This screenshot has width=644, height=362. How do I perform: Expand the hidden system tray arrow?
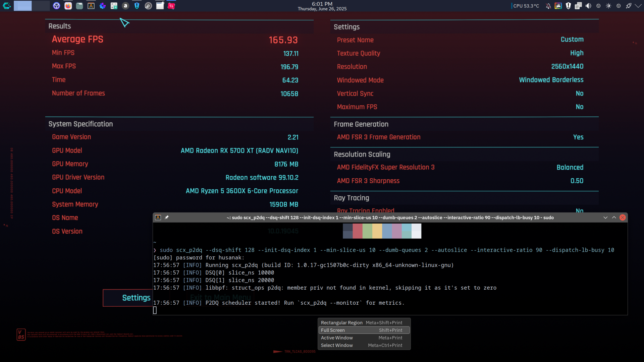[638, 6]
